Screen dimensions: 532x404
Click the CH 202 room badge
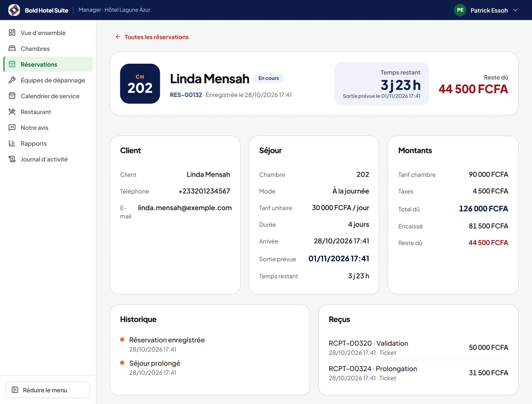[x=140, y=84]
